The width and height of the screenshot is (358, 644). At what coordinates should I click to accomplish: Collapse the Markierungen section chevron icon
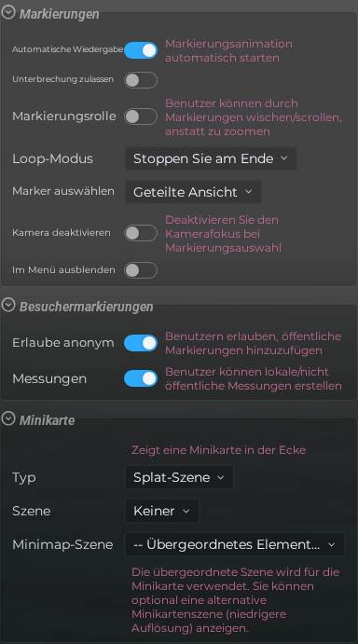8,13
